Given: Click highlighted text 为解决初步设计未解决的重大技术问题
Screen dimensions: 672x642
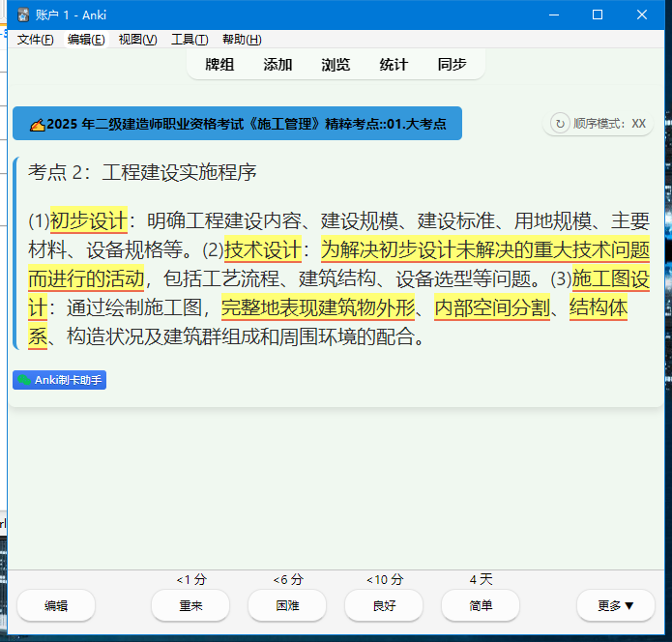Looking at the screenshot, I should click(485, 249).
